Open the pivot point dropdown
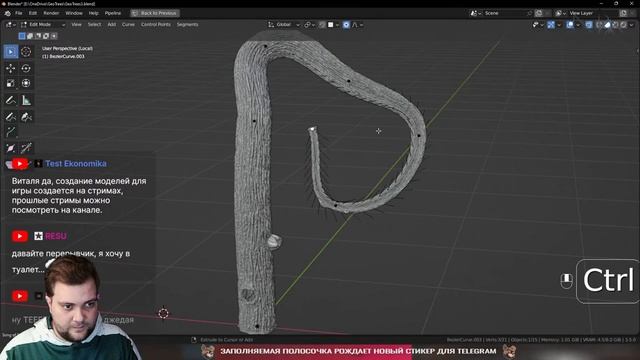Image resolution: width=640 pixels, height=360 pixels. coord(309,25)
